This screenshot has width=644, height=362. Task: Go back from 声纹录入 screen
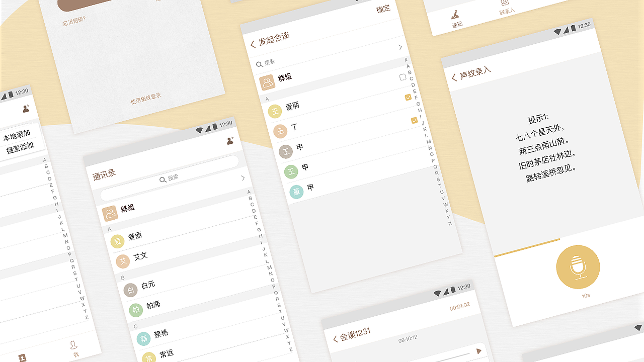454,77
